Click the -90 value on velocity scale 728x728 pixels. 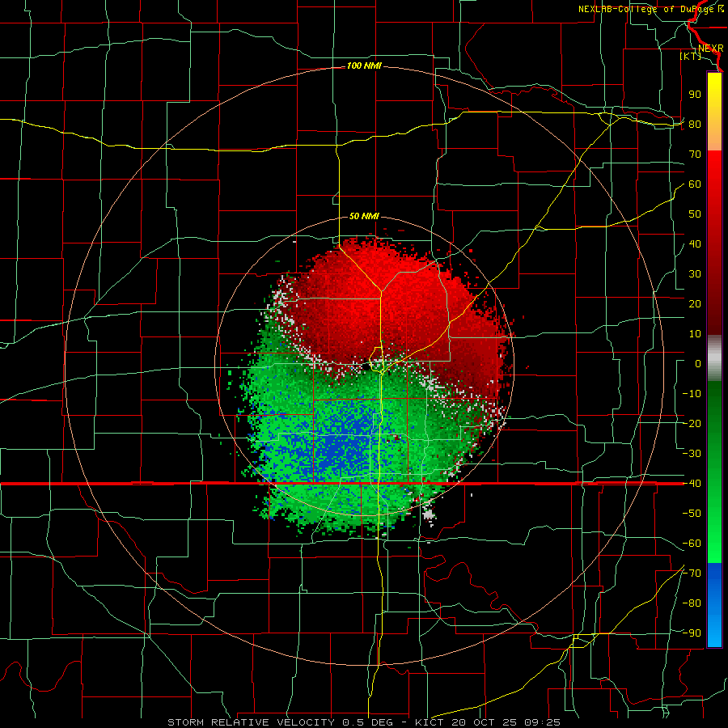click(692, 633)
